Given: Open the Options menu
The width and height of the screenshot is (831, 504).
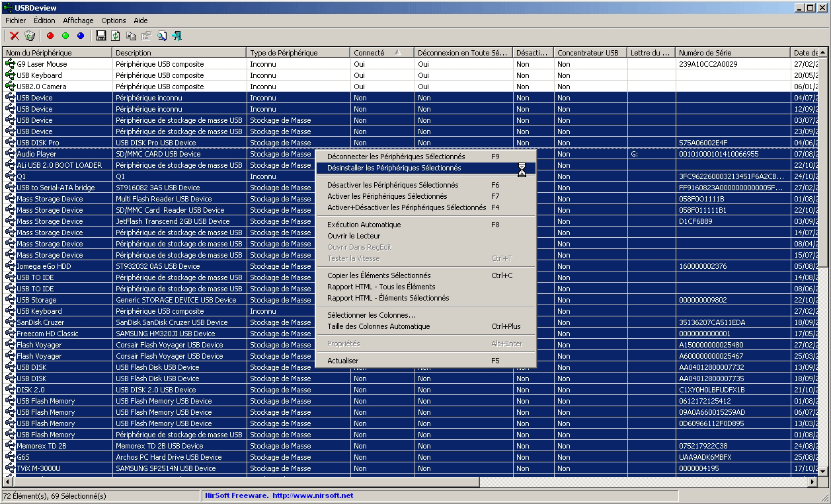Looking at the screenshot, I should (x=114, y=20).
